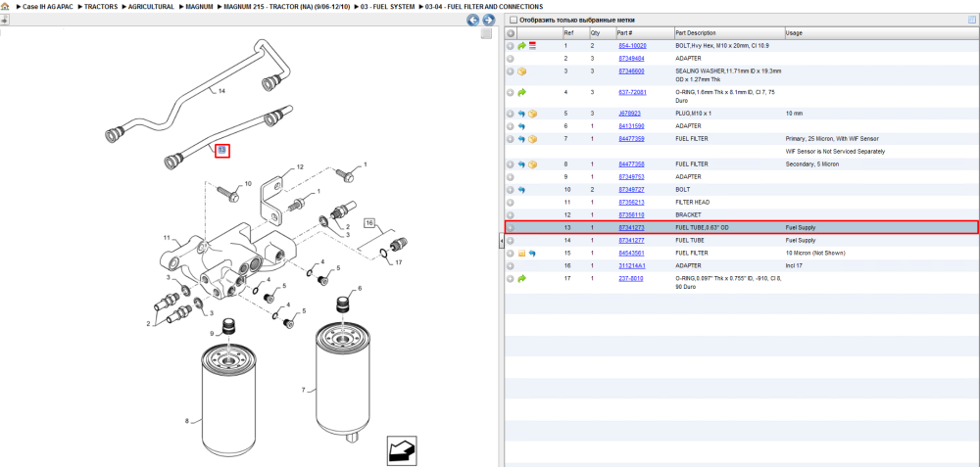Click the green arrow icon in row 1
The height and width of the screenshot is (467, 980).
pyautogui.click(x=521, y=46)
